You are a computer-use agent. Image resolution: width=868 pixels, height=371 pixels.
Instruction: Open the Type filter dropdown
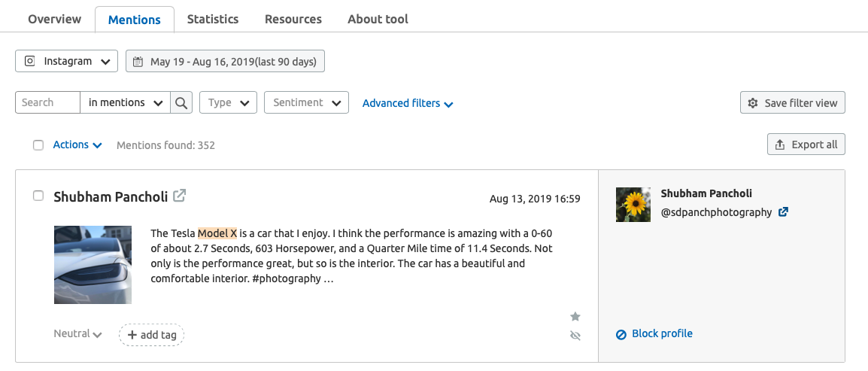point(228,102)
